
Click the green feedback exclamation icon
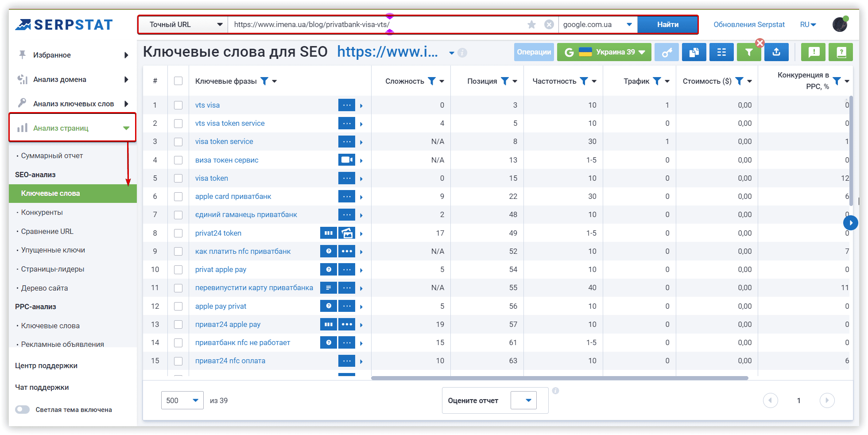coord(814,52)
